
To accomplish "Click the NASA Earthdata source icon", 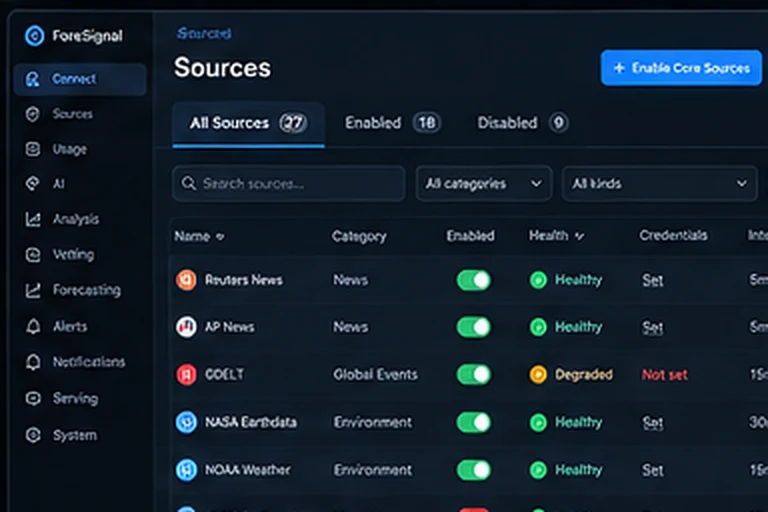I will click(x=186, y=422).
